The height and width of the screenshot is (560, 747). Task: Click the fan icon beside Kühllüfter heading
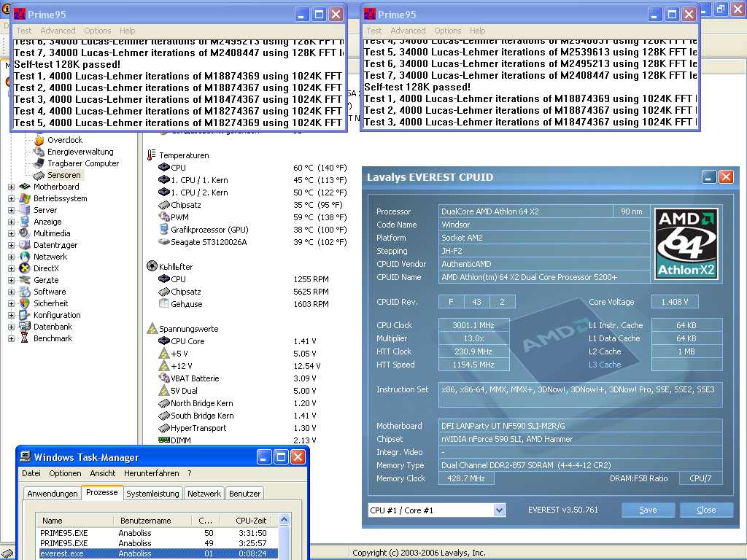152,266
